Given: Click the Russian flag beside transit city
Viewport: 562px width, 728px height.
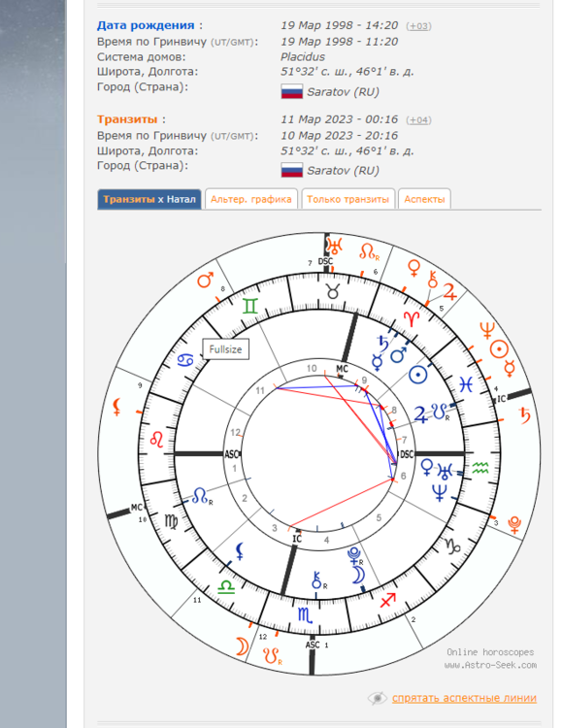Looking at the screenshot, I should click(x=292, y=170).
